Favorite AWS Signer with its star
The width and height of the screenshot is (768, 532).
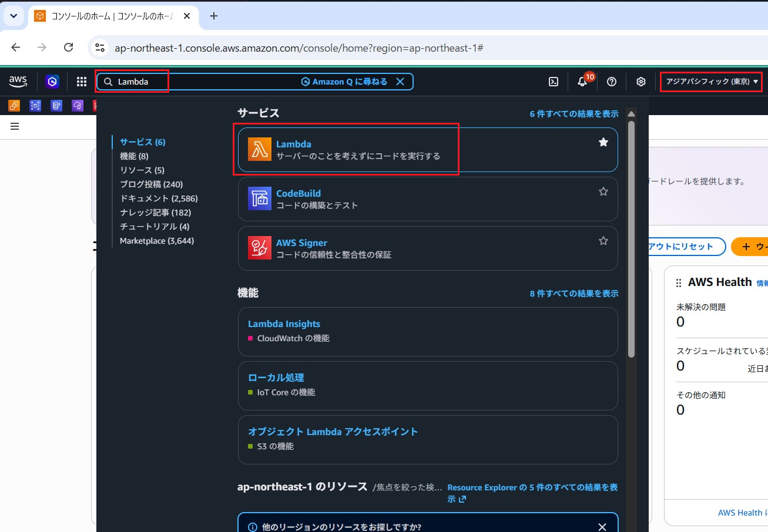[x=603, y=241]
